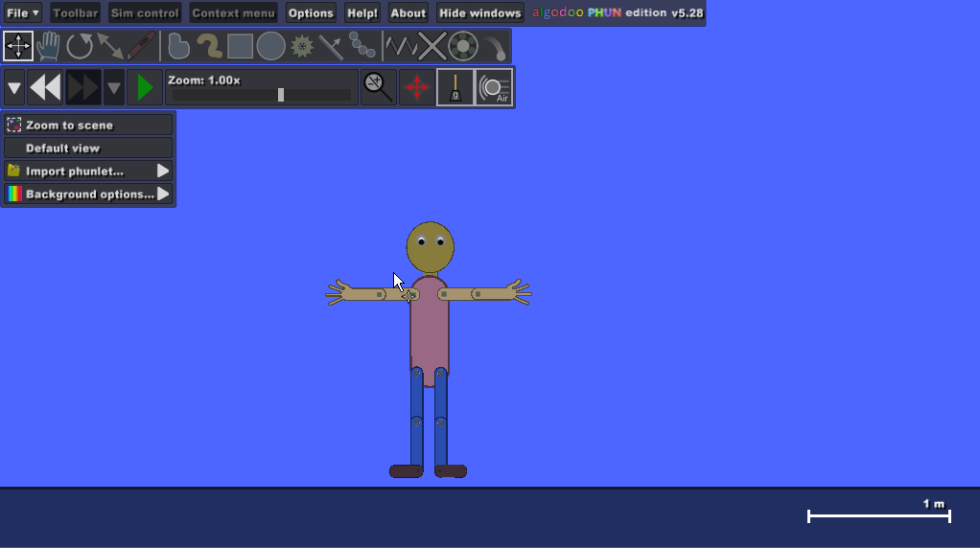Choose Default view
The height and width of the screenshot is (548, 980).
click(88, 148)
